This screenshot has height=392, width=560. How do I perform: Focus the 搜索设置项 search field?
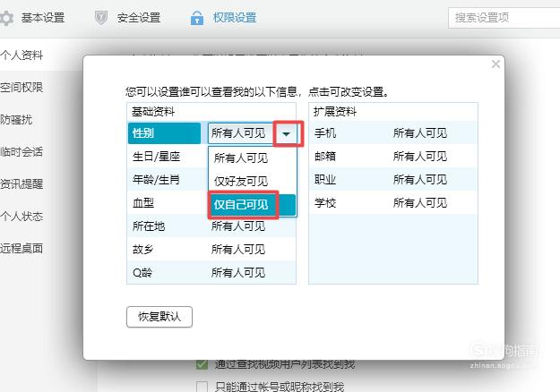(504, 18)
